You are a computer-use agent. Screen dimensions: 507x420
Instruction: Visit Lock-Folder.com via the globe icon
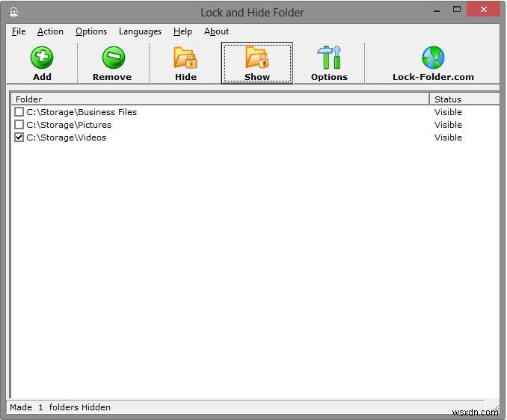coord(433,58)
